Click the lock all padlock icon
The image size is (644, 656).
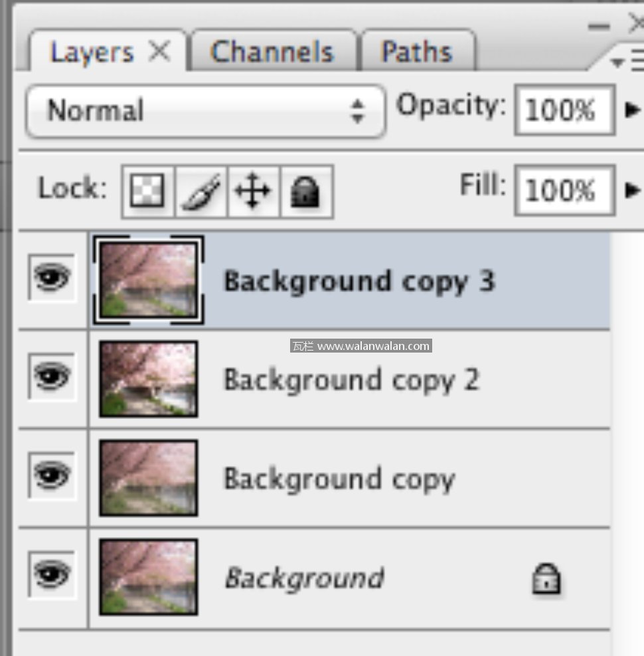[x=306, y=192]
